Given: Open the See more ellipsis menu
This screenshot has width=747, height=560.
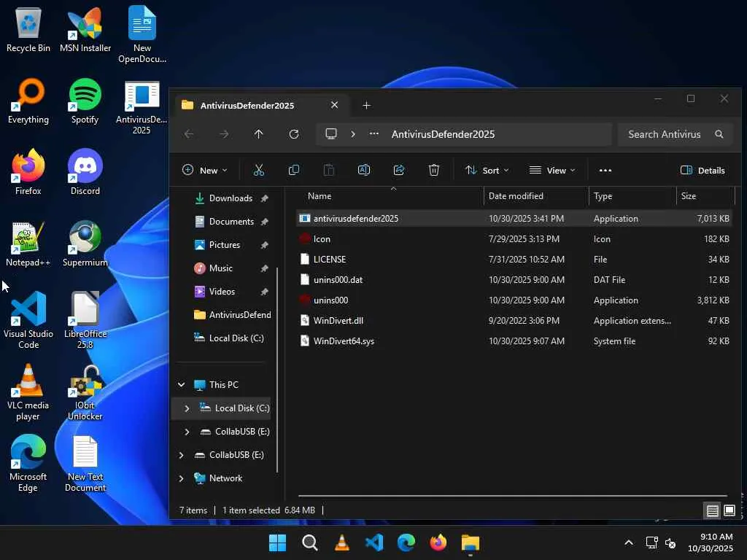Looking at the screenshot, I should tap(605, 170).
